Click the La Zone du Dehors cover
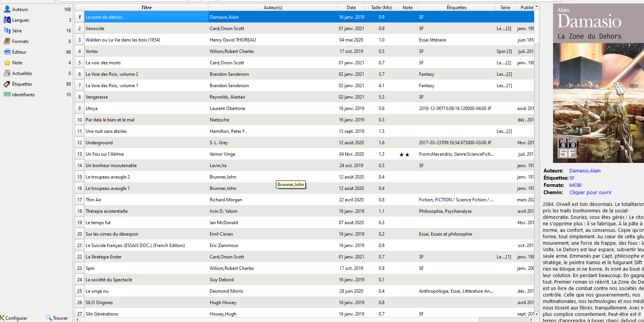The height and width of the screenshot is (322, 644). coord(598,84)
